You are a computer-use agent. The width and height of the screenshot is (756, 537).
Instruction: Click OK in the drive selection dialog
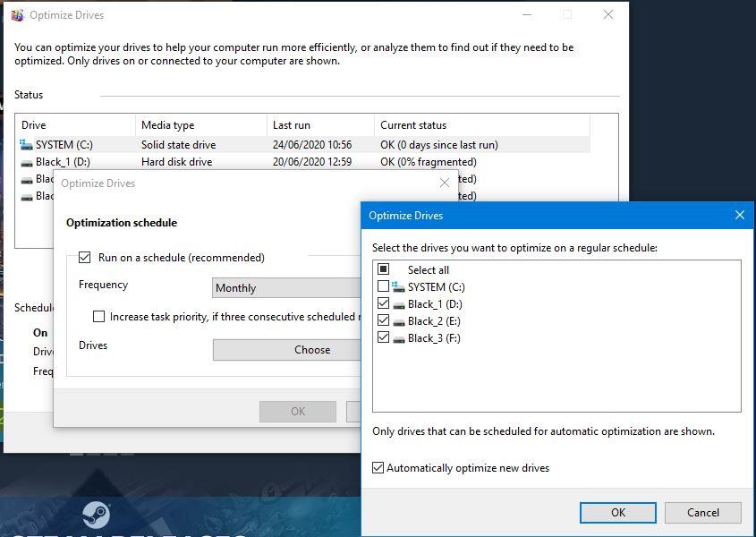pyautogui.click(x=617, y=512)
